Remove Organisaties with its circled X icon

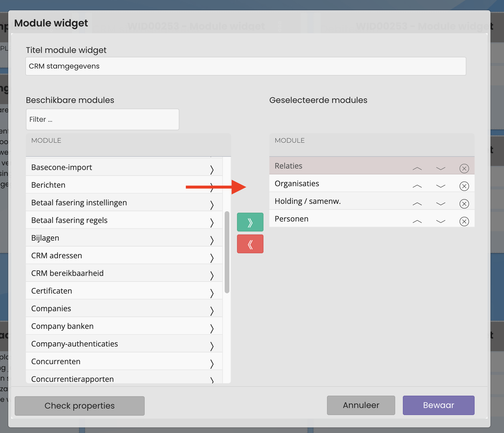coord(464,186)
